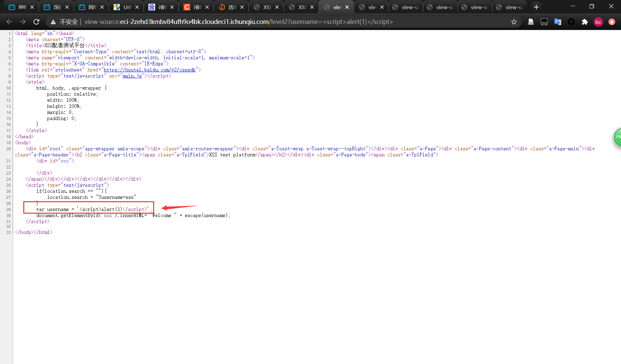Go back to the previous page
This screenshot has height=364, width=621.
[9, 22]
